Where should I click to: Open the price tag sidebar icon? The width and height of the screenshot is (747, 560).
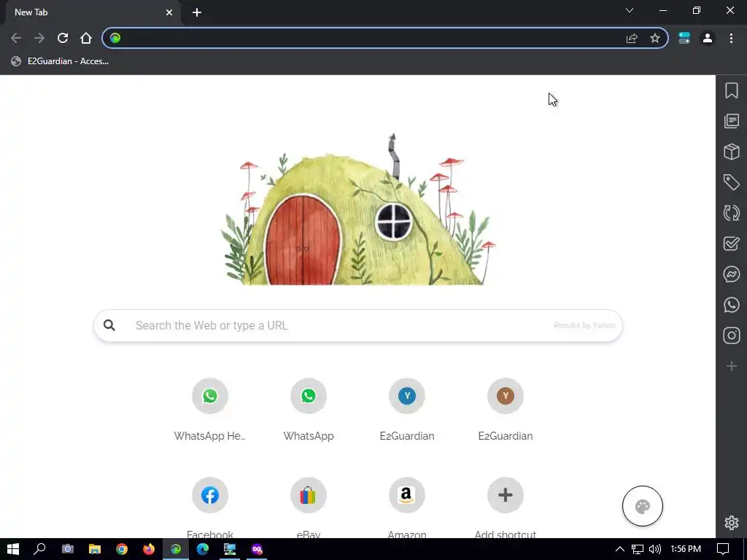[731, 182]
